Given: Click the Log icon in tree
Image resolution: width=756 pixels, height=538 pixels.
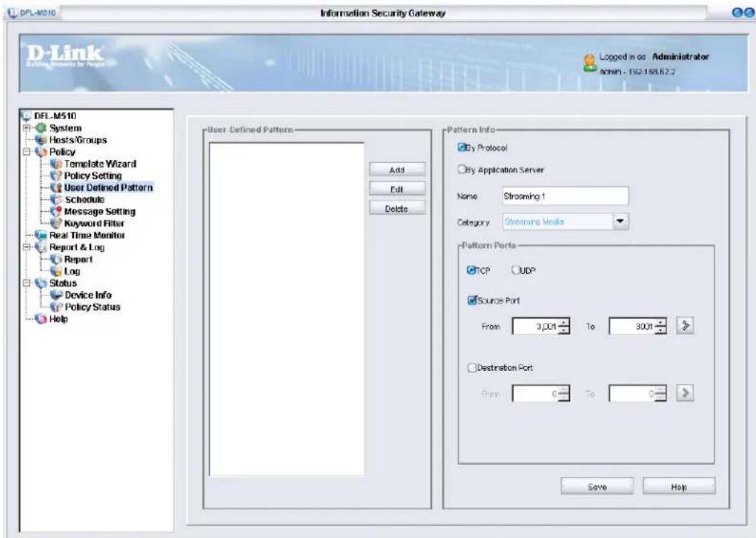Looking at the screenshot, I should 57,271.
